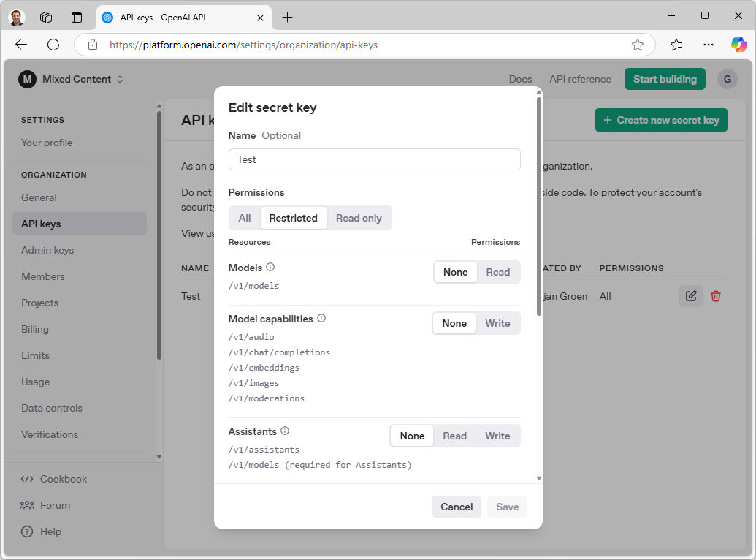This screenshot has height=560, width=756.
Task: Open Your profile settings
Action: click(x=47, y=143)
